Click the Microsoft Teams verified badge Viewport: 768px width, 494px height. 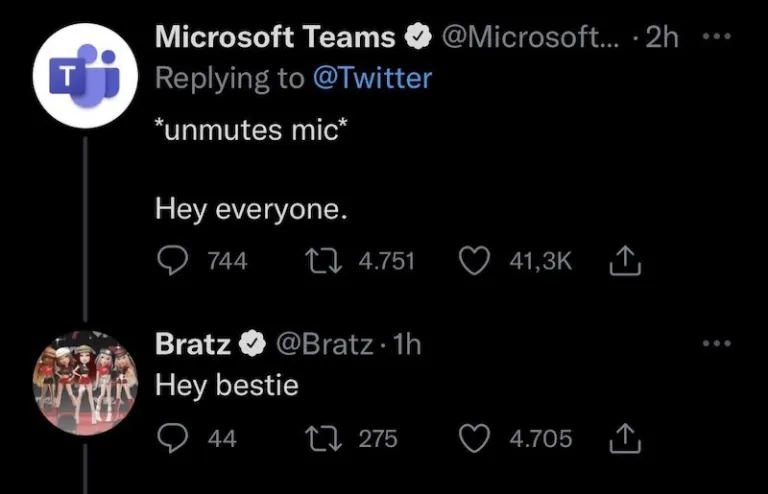(x=416, y=38)
